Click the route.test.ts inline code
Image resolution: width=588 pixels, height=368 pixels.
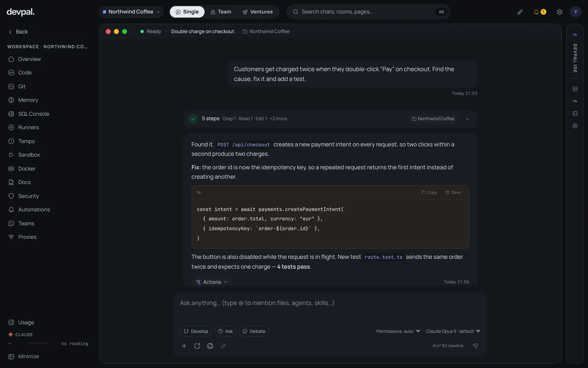[383, 257]
